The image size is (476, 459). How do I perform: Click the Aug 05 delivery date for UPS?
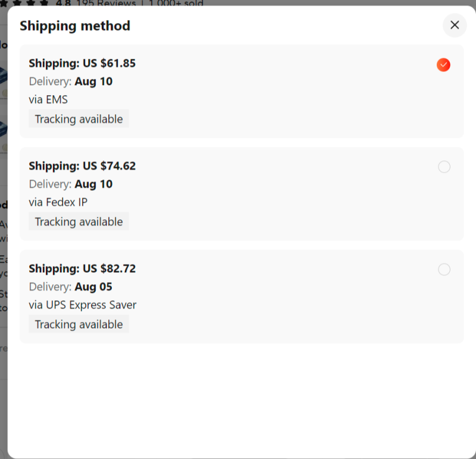point(93,287)
